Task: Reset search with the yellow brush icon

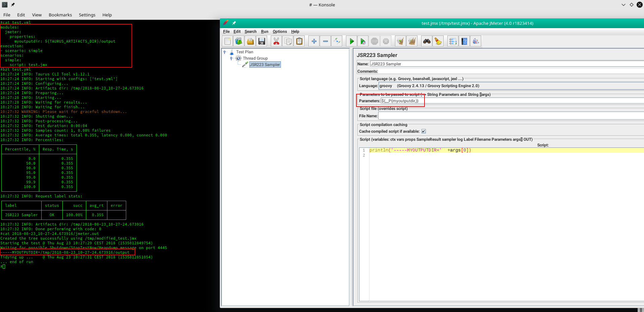Action: pos(438,41)
